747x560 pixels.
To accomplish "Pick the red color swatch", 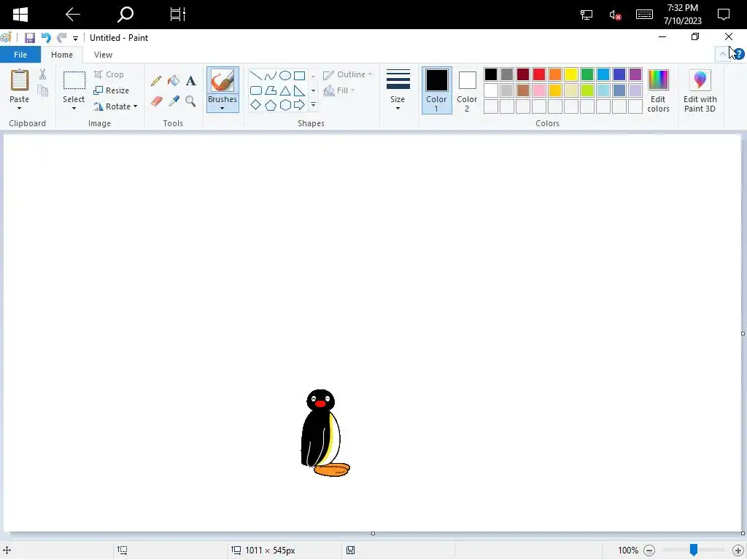I will [539, 74].
